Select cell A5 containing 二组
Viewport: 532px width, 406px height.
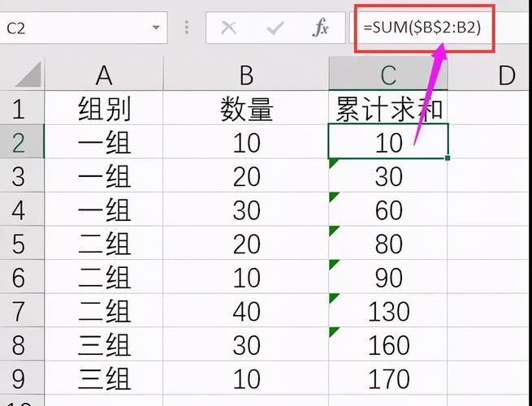[104, 243]
